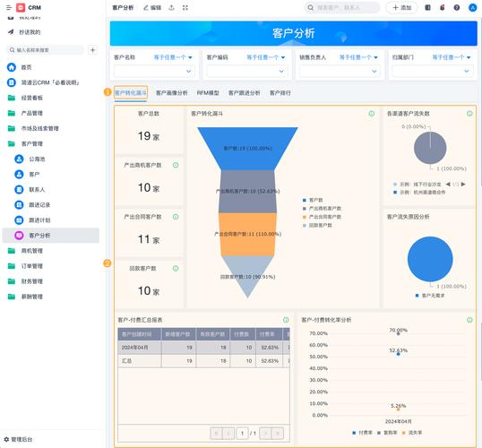
Task: Click the plus icon beside sidebar search
Action: pos(93,50)
